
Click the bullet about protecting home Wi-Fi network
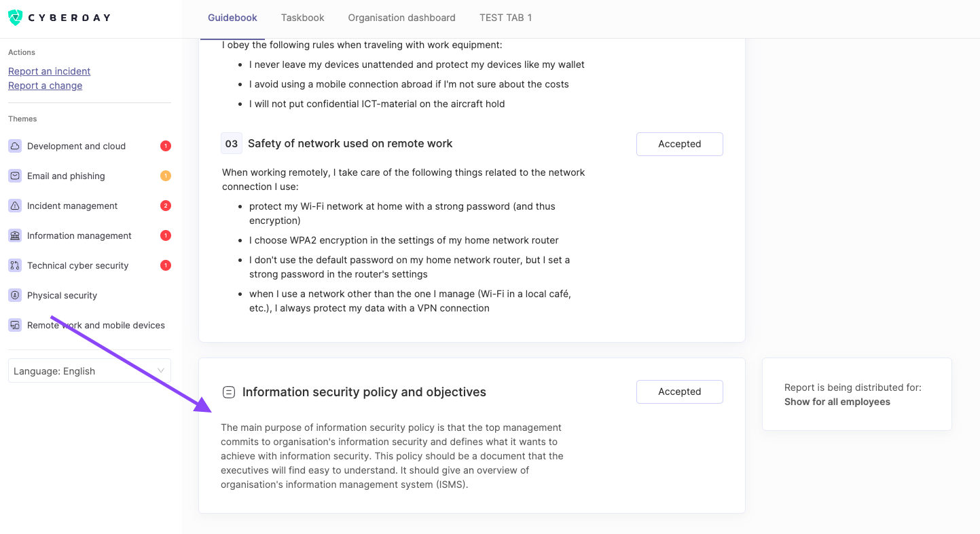click(x=402, y=213)
